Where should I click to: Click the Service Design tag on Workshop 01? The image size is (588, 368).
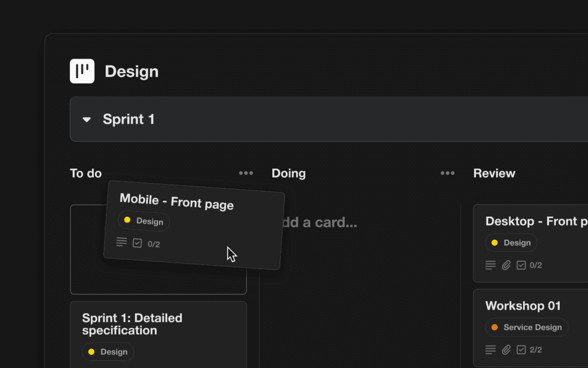pos(527,327)
